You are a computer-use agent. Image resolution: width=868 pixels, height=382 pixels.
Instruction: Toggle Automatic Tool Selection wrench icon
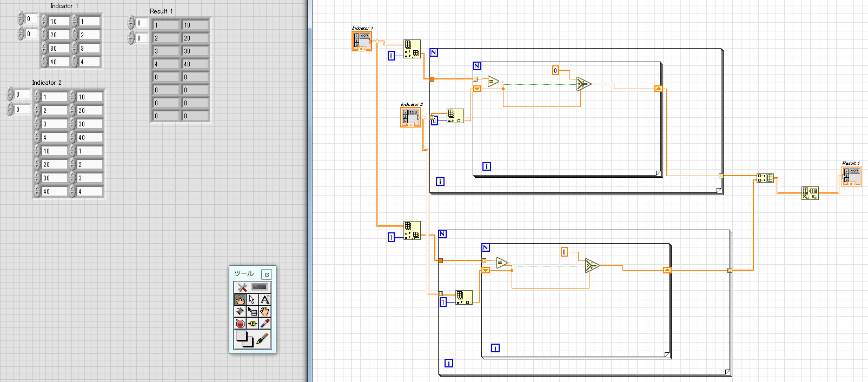tap(242, 287)
